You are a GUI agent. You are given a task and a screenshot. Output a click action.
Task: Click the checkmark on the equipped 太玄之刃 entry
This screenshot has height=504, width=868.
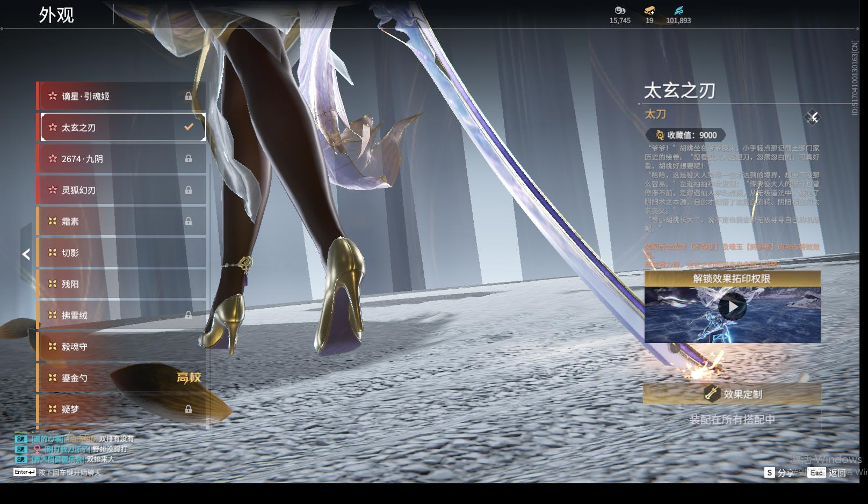pos(189,127)
